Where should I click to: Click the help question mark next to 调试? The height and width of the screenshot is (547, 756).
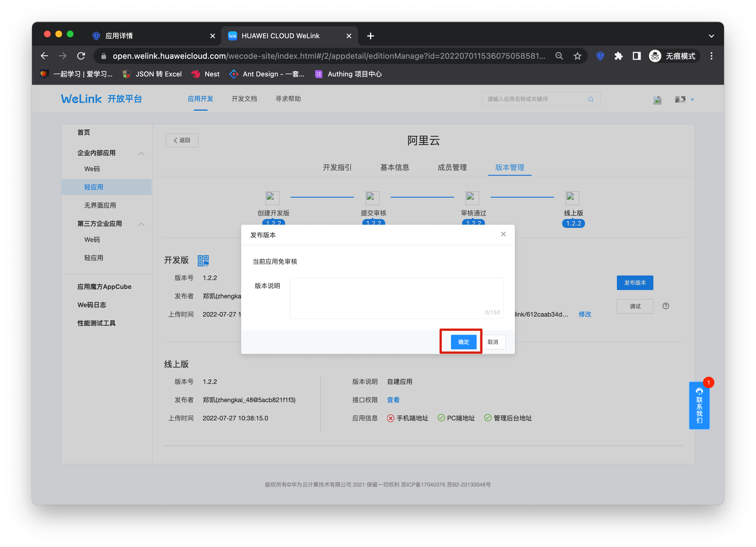(665, 306)
